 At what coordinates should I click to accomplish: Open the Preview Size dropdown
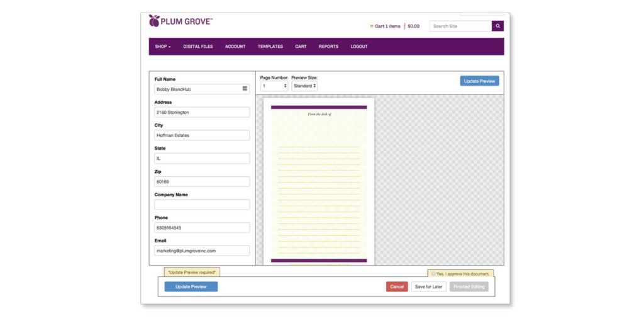[x=304, y=86]
